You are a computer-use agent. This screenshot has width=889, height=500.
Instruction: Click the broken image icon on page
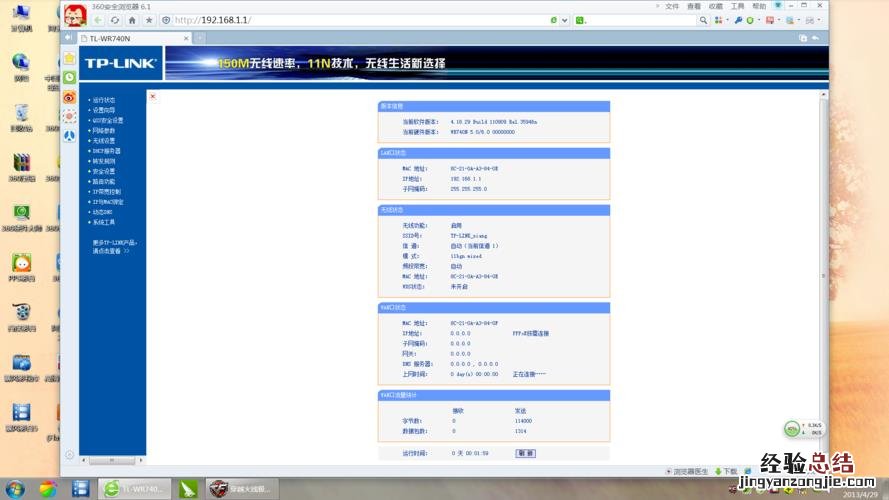153,96
